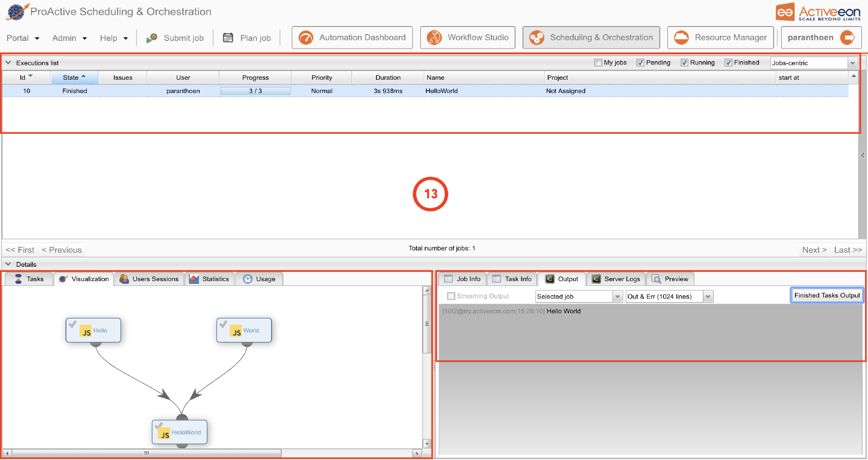The height and width of the screenshot is (460, 868).
Task: Go to the First page
Action: click(x=20, y=250)
